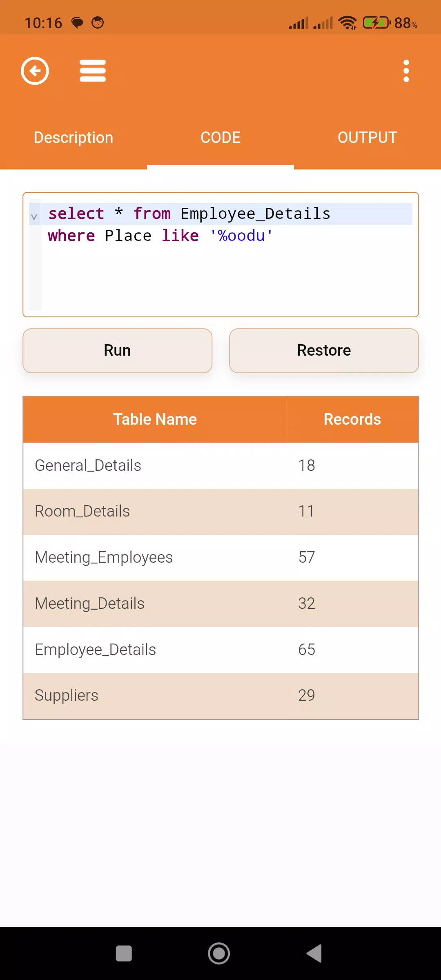The height and width of the screenshot is (980, 441).
Task: Tap the battery status icon
Action: click(376, 22)
